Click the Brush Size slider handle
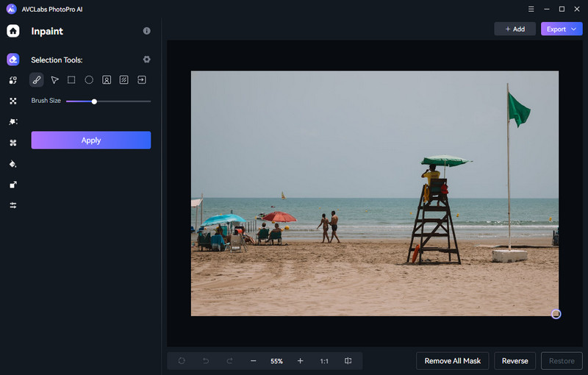Viewport: 588px width, 375px height. tap(94, 101)
